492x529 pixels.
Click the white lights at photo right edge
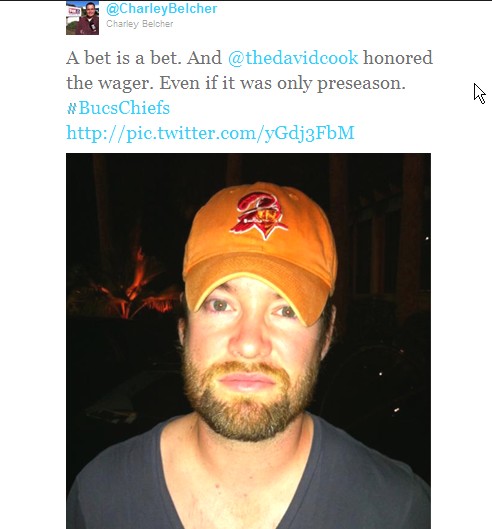427,239
